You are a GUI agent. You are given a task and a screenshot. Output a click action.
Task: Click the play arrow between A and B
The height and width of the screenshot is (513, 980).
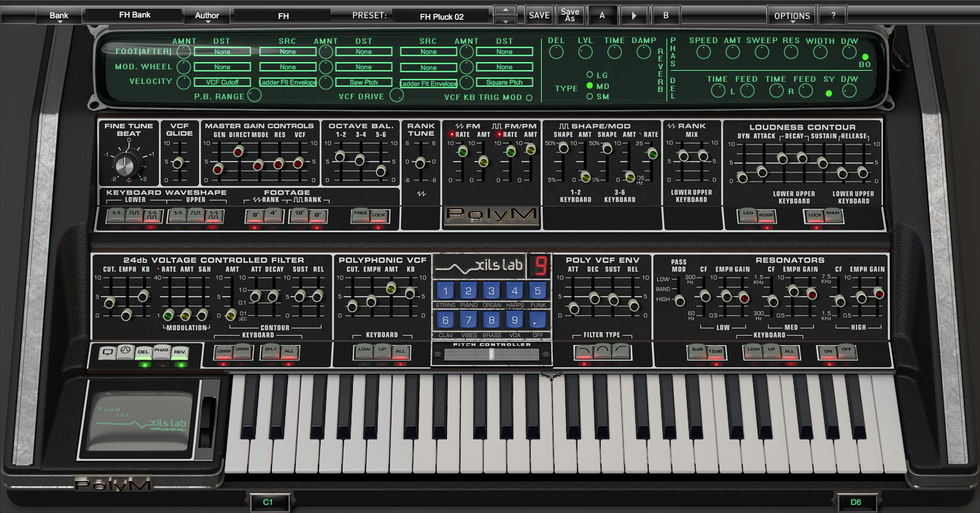click(x=634, y=15)
